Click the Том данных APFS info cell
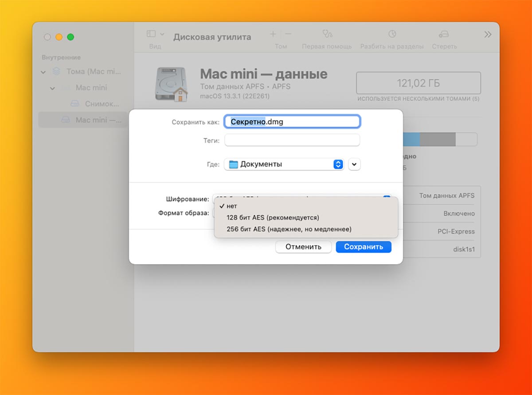The image size is (532, 395). [447, 196]
